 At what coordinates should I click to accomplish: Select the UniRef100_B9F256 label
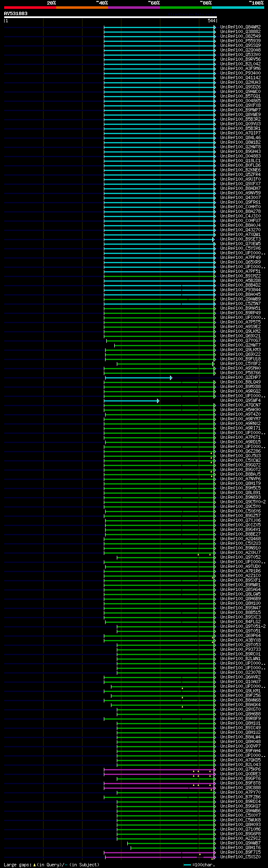[240, 696]
